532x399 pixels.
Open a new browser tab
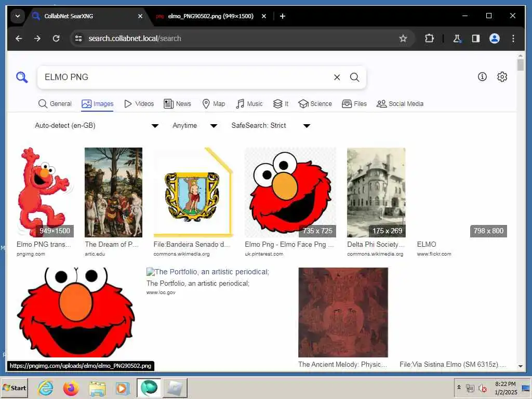coord(282,16)
